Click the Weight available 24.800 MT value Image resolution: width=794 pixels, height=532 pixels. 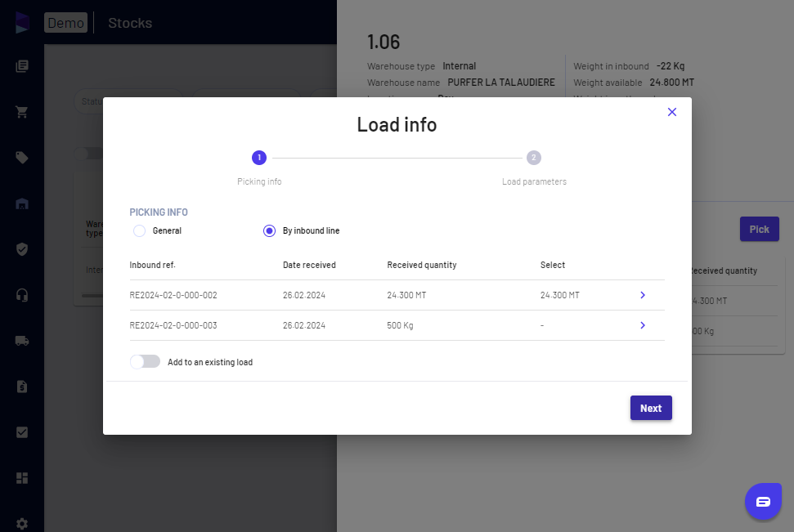pos(671,82)
